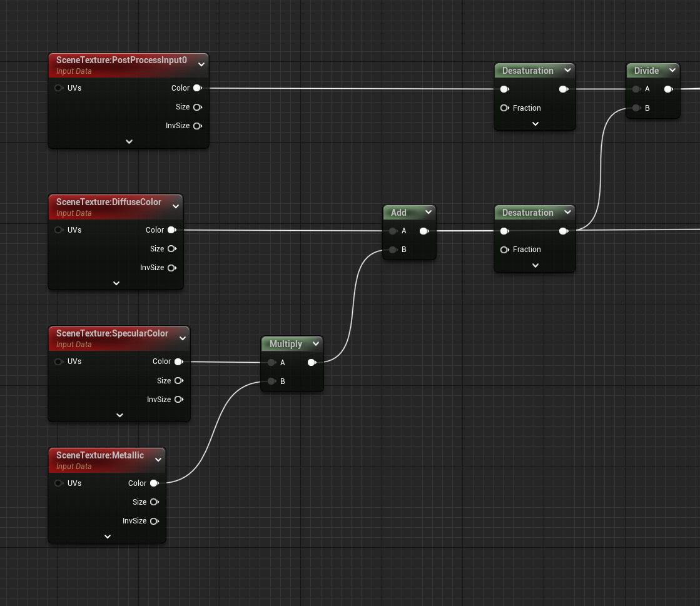This screenshot has width=700, height=606.
Task: Select the lower Desaturation node title
Action: [528, 213]
